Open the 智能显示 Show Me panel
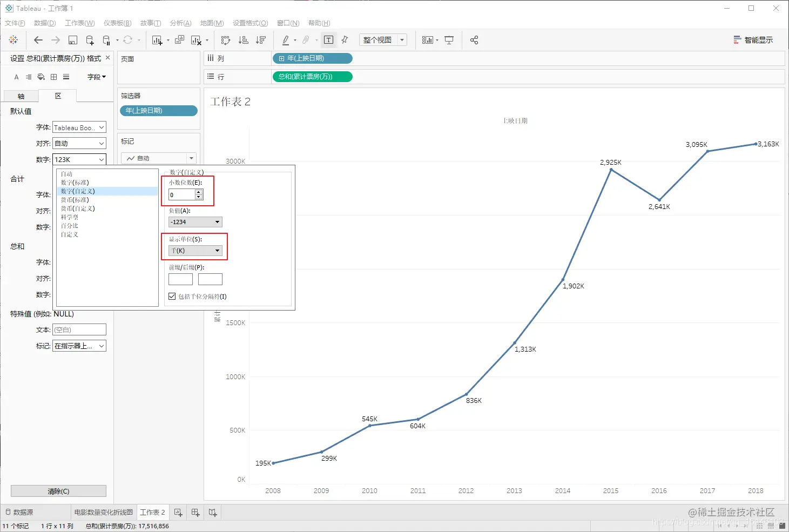789x532 pixels. (753, 40)
